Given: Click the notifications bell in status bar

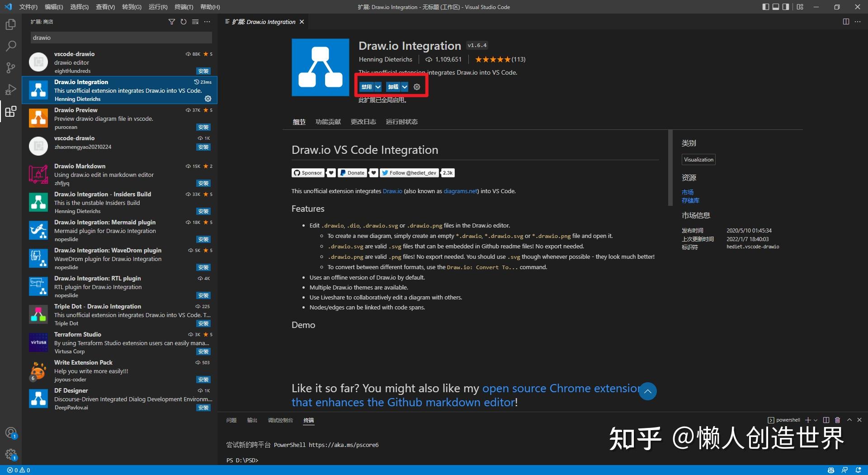Looking at the screenshot, I should (858, 470).
